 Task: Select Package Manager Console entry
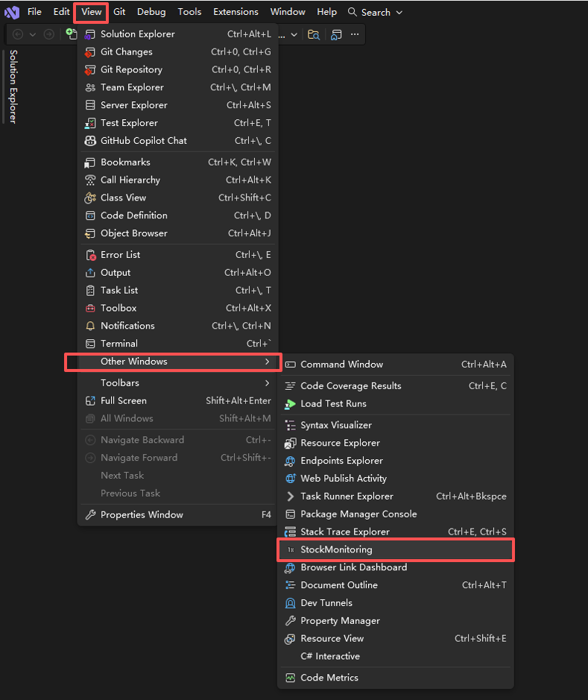396,514
